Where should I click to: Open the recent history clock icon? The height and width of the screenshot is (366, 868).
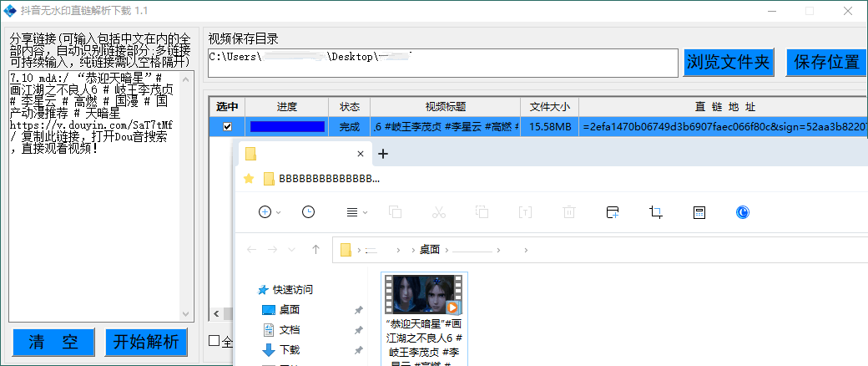point(308,212)
